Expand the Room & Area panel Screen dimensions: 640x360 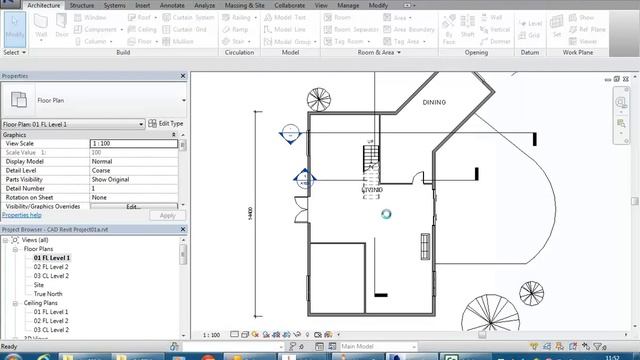[x=379, y=52]
